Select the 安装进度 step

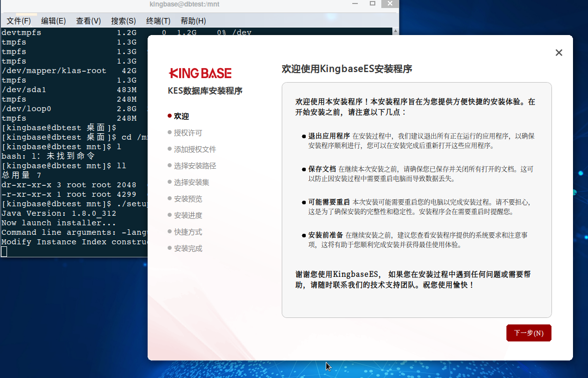coord(185,215)
